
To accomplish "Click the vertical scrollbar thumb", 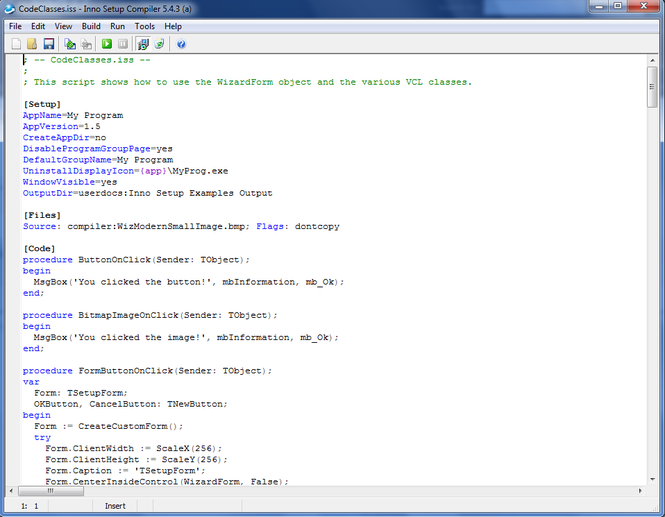I will pyautogui.click(x=652, y=87).
